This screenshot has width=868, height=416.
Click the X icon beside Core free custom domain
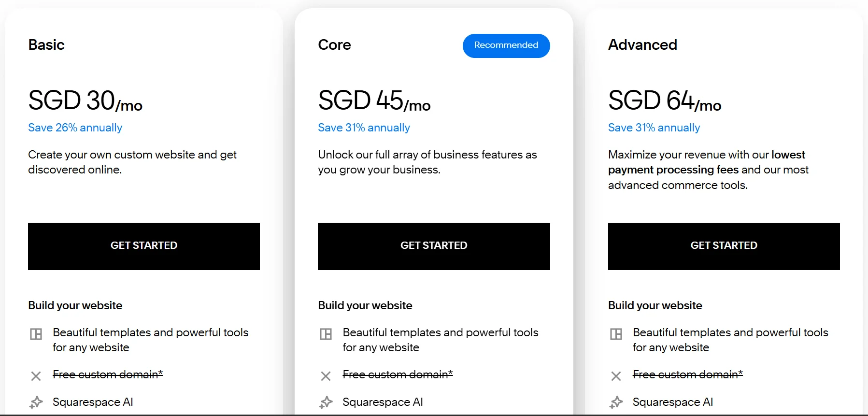[326, 376]
